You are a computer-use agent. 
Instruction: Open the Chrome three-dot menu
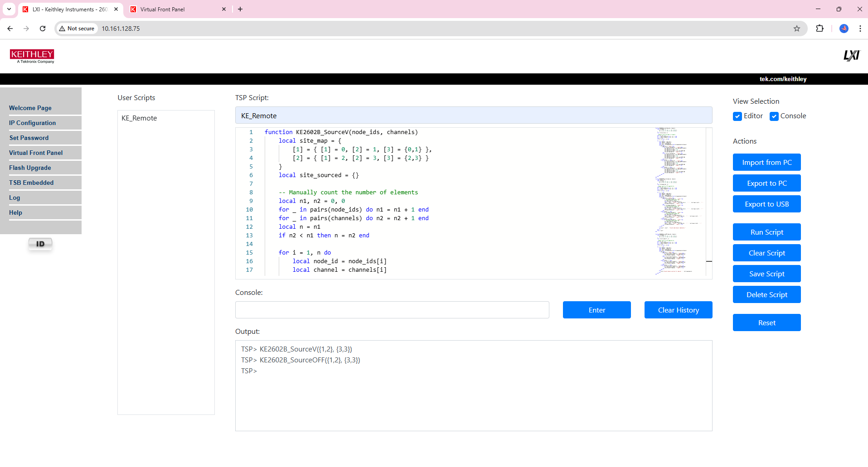click(x=860, y=29)
